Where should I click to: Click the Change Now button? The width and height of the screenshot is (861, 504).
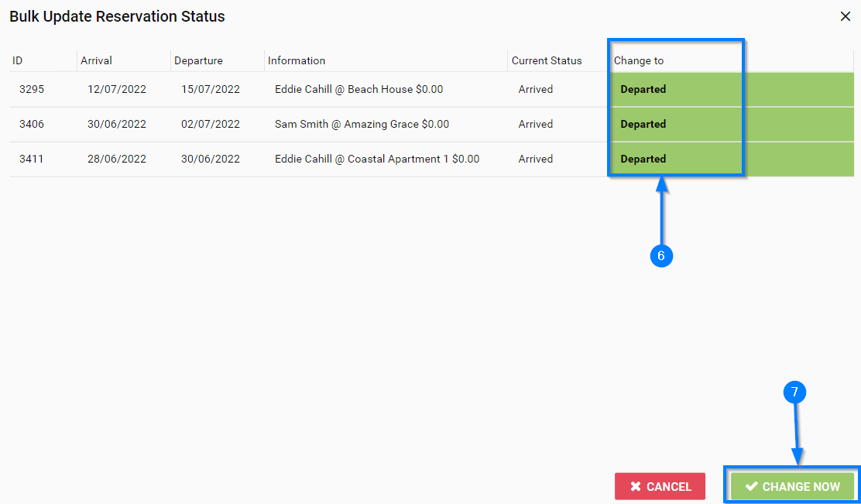[x=792, y=486]
